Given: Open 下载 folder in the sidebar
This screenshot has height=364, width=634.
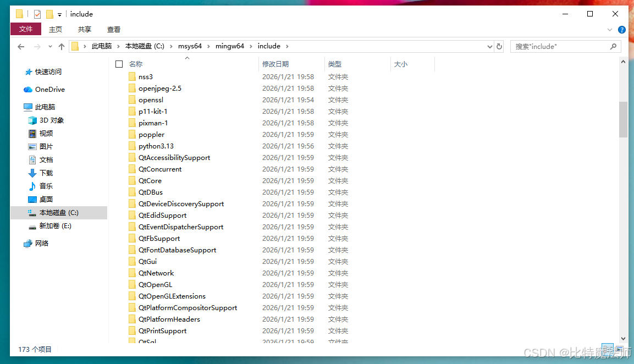Looking at the screenshot, I should tap(46, 173).
